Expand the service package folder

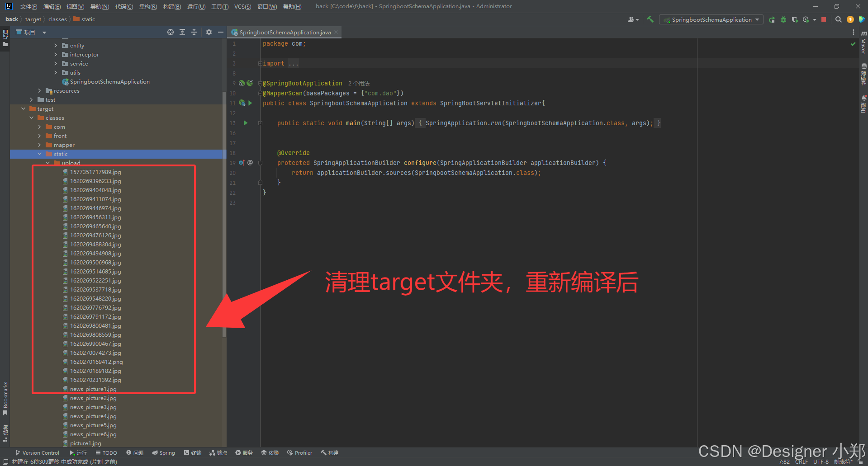click(x=56, y=64)
